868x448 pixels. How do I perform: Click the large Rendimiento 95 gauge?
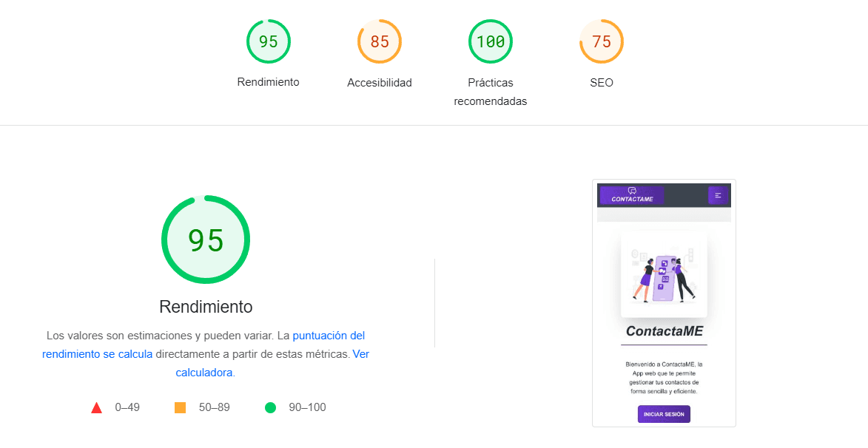tap(206, 240)
